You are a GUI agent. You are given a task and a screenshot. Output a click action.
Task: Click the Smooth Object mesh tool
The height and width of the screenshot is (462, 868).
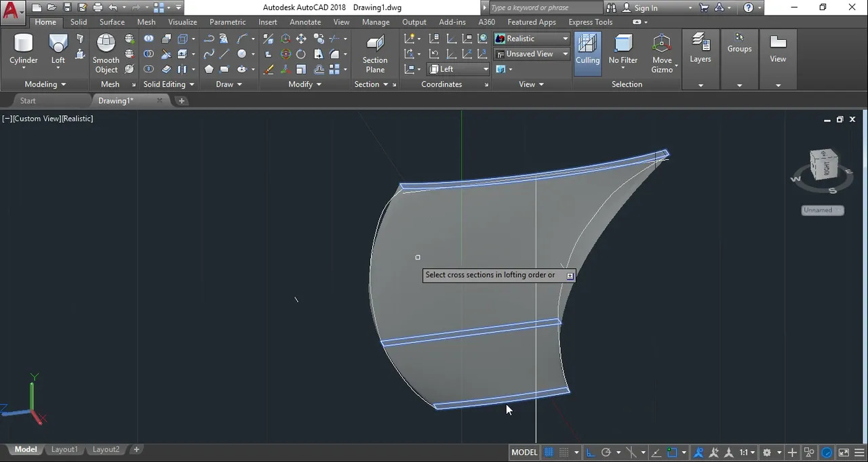[x=106, y=53]
